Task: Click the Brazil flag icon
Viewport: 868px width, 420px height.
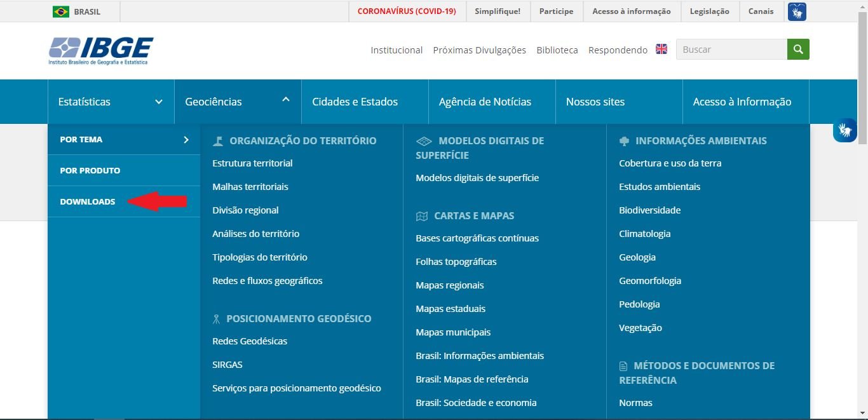Action: point(61,11)
